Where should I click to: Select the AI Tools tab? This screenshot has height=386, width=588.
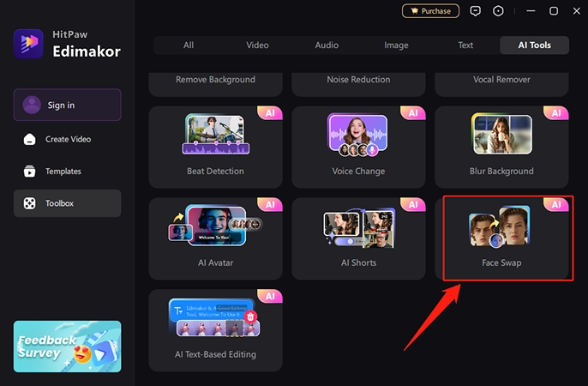(x=534, y=45)
